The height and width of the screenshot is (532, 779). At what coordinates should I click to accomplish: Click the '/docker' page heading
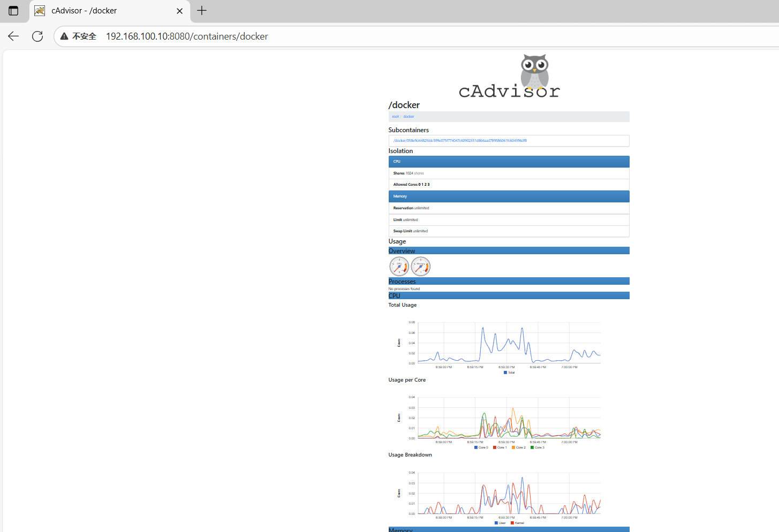(404, 105)
